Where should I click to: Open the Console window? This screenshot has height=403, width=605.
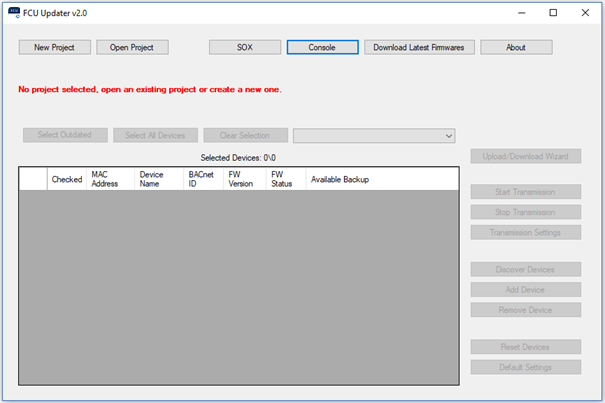point(322,47)
